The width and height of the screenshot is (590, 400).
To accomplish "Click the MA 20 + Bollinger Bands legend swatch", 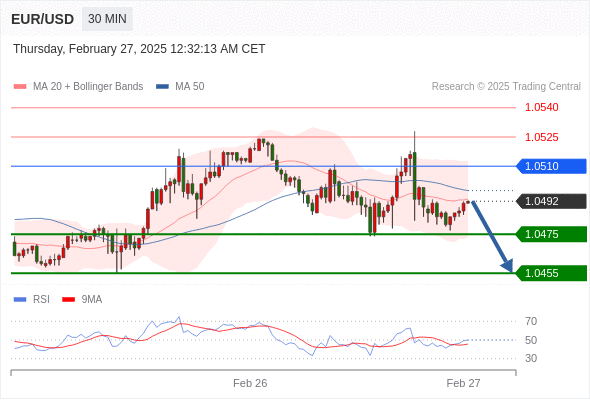I will coord(20,87).
